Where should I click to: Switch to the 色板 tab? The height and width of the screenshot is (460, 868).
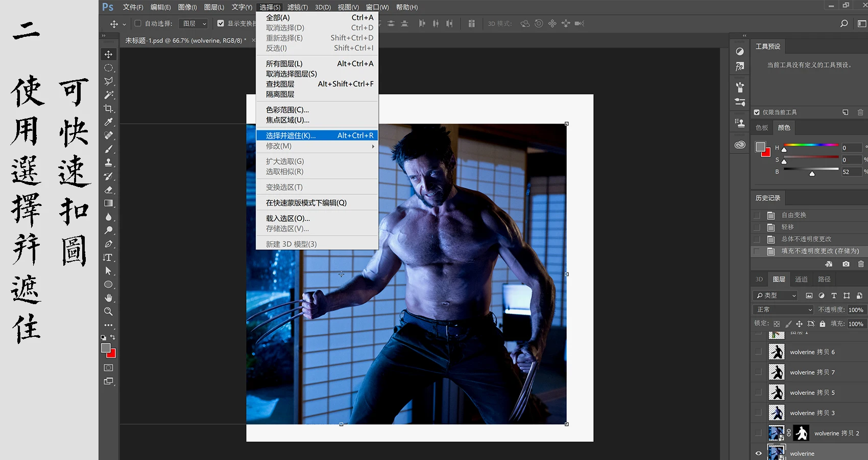pos(762,128)
